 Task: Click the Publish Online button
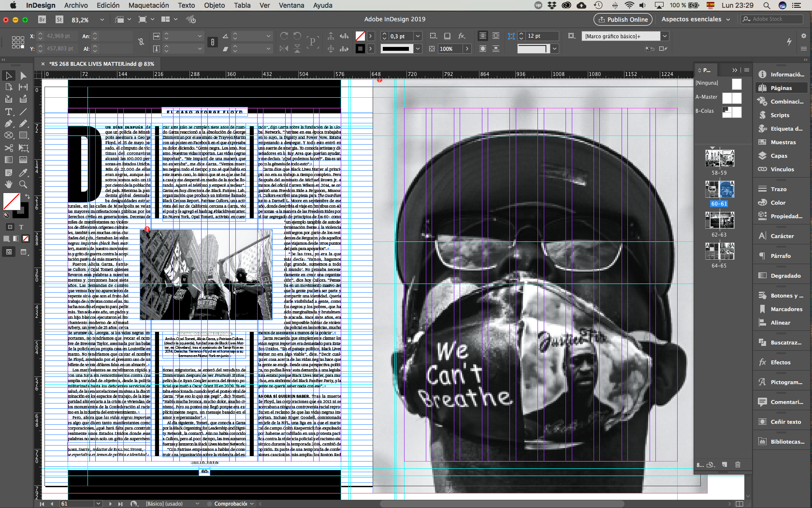[623, 19]
